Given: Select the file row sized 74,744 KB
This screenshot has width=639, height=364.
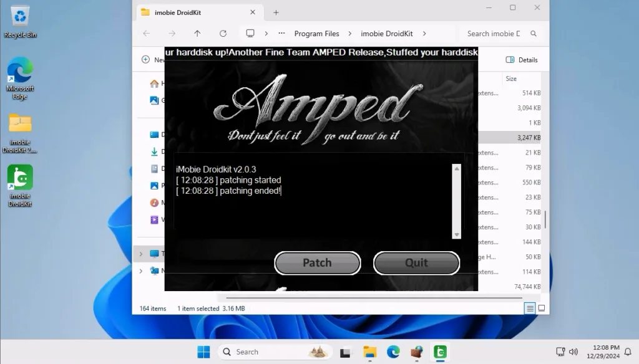Looking at the screenshot, I should (509, 287).
